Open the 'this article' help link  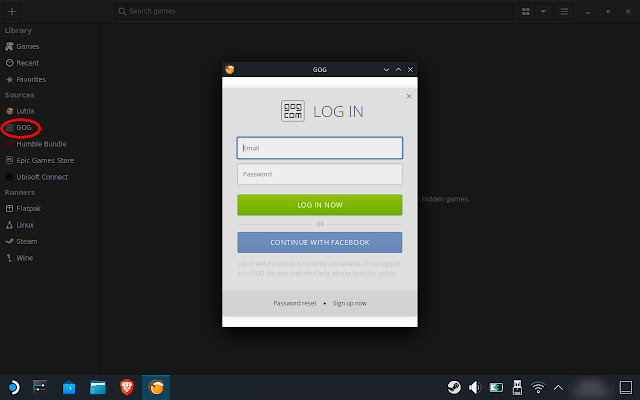(x=381, y=273)
